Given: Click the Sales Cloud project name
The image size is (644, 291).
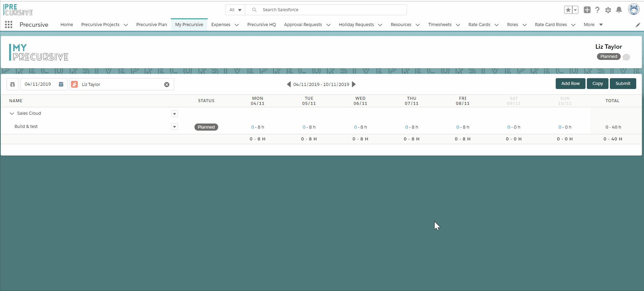Looking at the screenshot, I should 29,113.
